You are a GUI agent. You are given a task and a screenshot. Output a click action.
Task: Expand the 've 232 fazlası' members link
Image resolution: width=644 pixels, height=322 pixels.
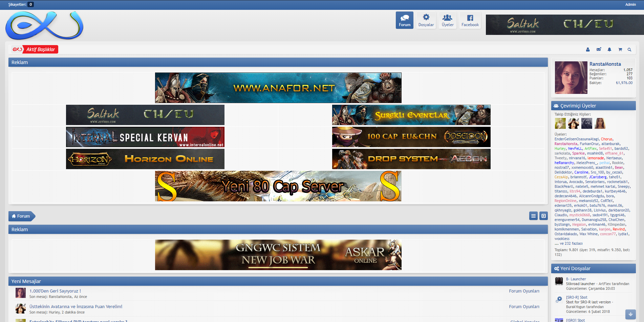pyautogui.click(x=568, y=243)
